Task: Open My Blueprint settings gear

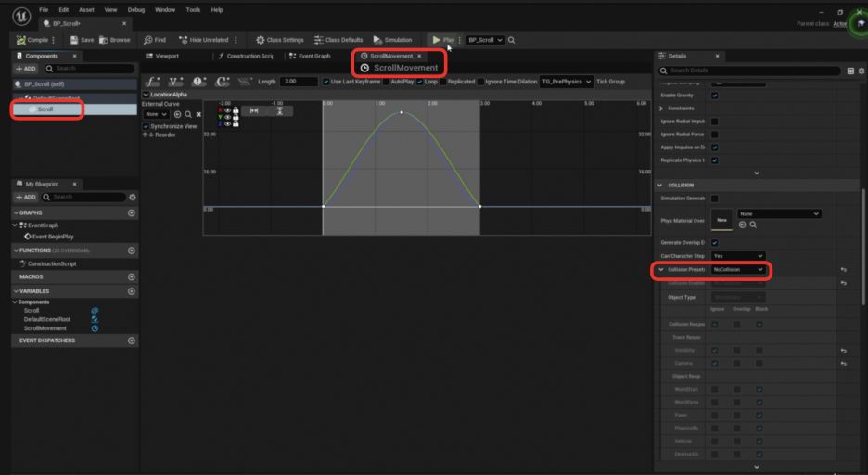Action: tap(133, 197)
